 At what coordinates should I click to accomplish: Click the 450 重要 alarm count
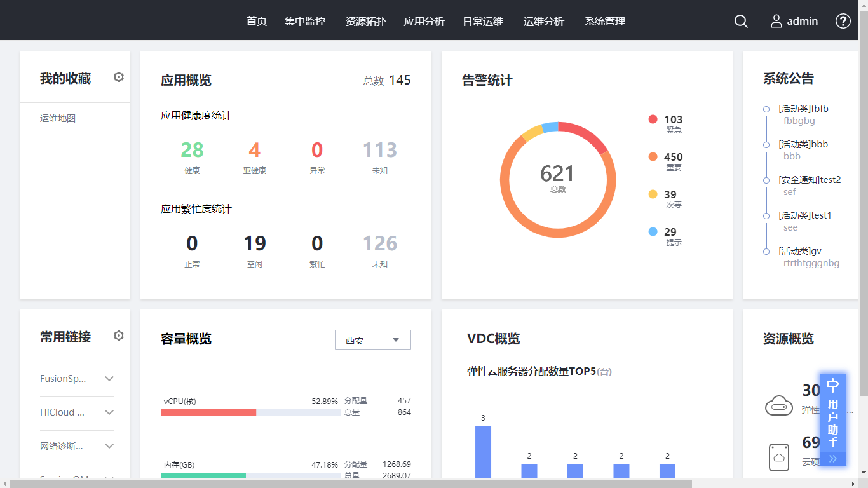pyautogui.click(x=673, y=157)
